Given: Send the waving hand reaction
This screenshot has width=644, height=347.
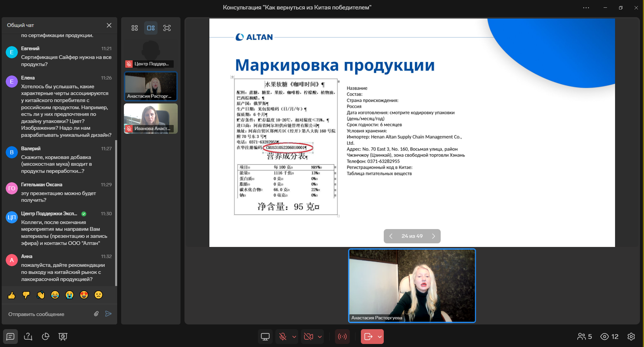Looking at the screenshot, I should (41, 295).
